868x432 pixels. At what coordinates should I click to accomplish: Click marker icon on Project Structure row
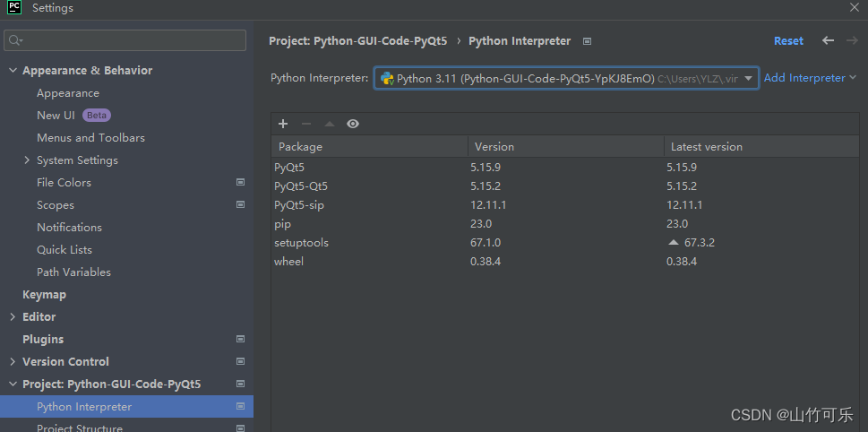240,428
